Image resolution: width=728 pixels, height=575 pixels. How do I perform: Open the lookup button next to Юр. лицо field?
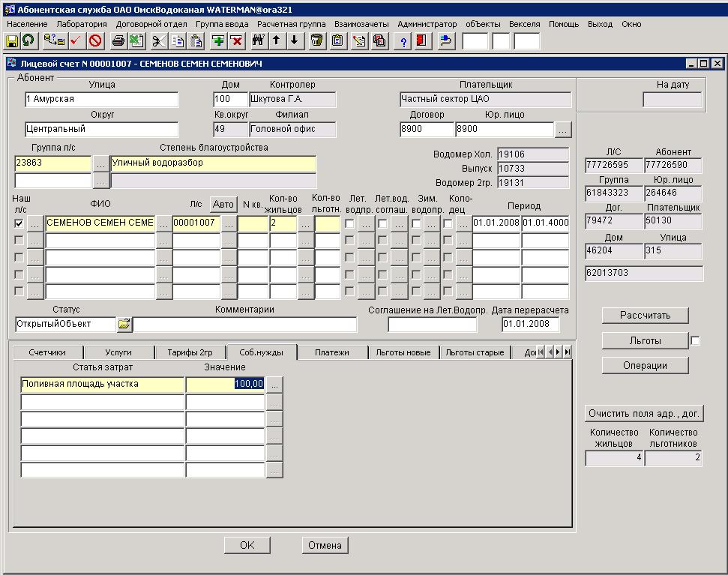(x=563, y=130)
